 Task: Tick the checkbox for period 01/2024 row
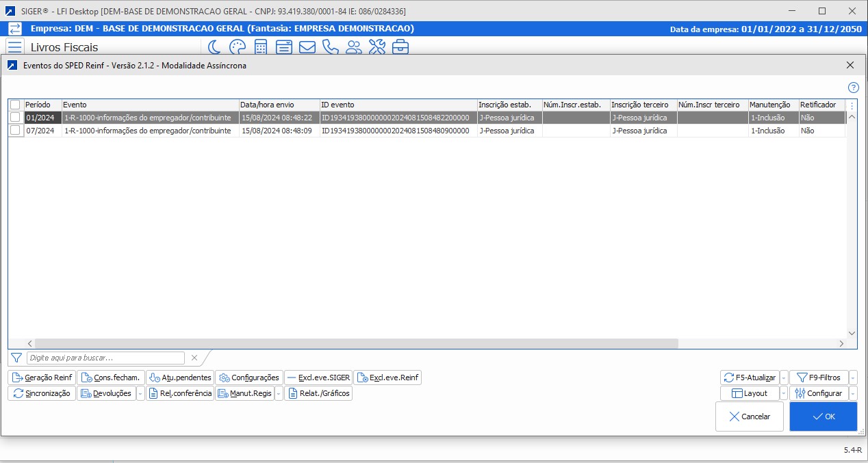[15, 118]
